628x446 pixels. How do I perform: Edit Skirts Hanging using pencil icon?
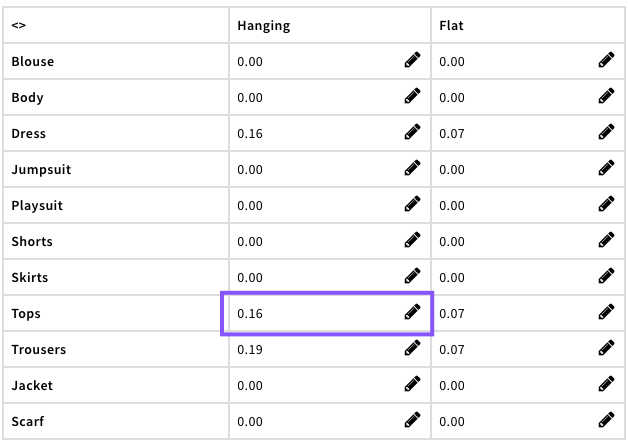coord(412,277)
